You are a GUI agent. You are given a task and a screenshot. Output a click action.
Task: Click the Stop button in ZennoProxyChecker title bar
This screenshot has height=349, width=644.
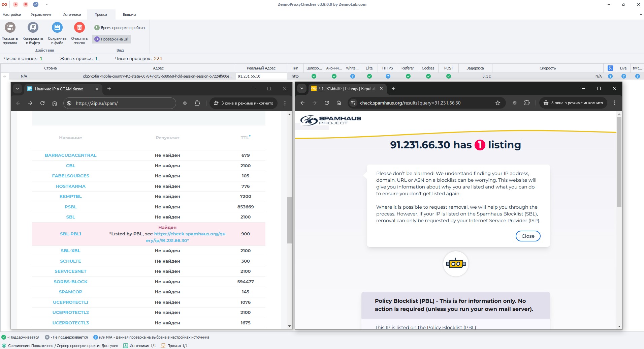click(26, 4)
